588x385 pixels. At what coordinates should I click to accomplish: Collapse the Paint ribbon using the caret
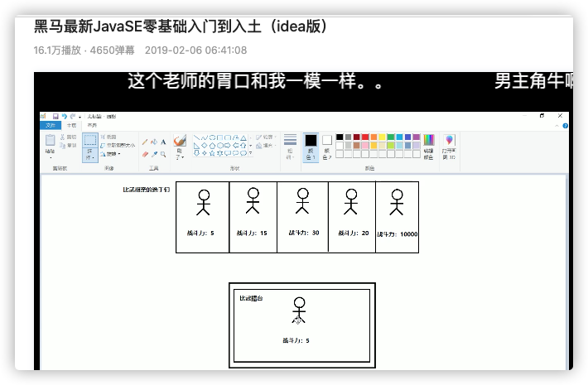pyautogui.click(x=557, y=126)
